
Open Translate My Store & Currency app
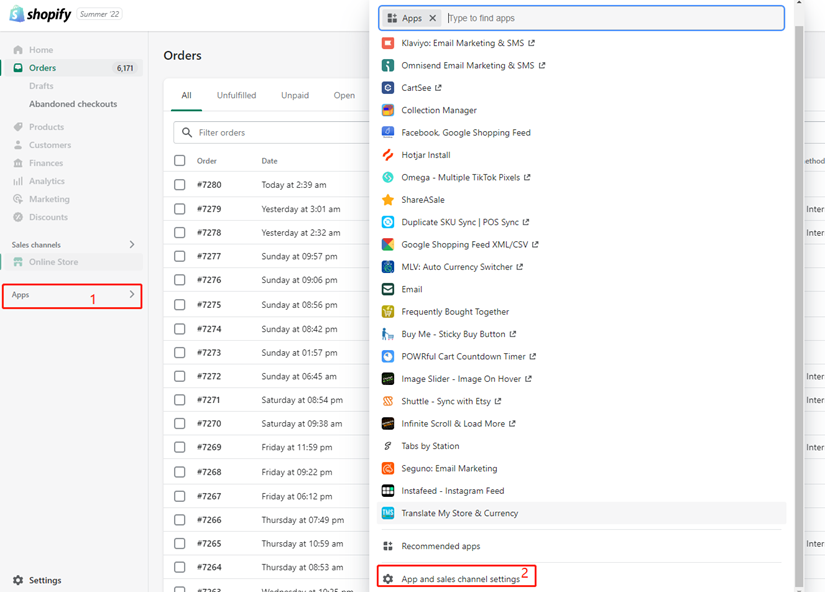[x=581, y=513]
